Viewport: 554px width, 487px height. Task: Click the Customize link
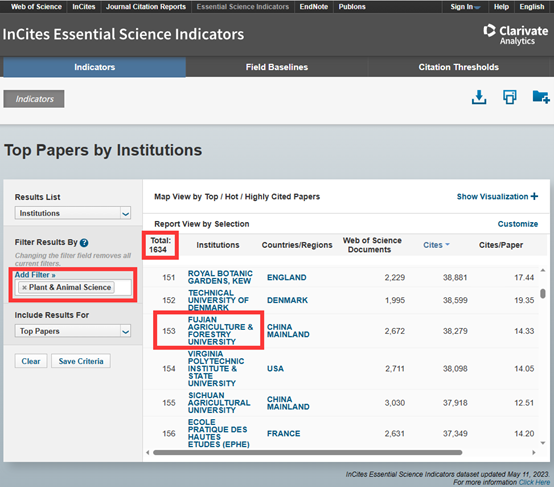(518, 224)
